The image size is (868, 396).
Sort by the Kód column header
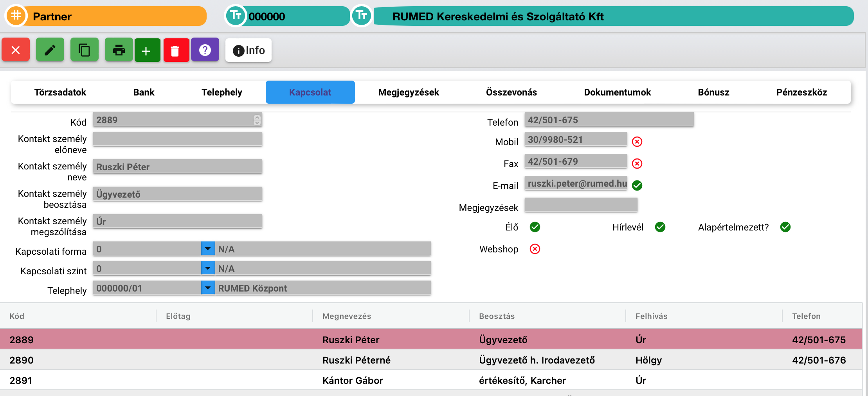[17, 316]
